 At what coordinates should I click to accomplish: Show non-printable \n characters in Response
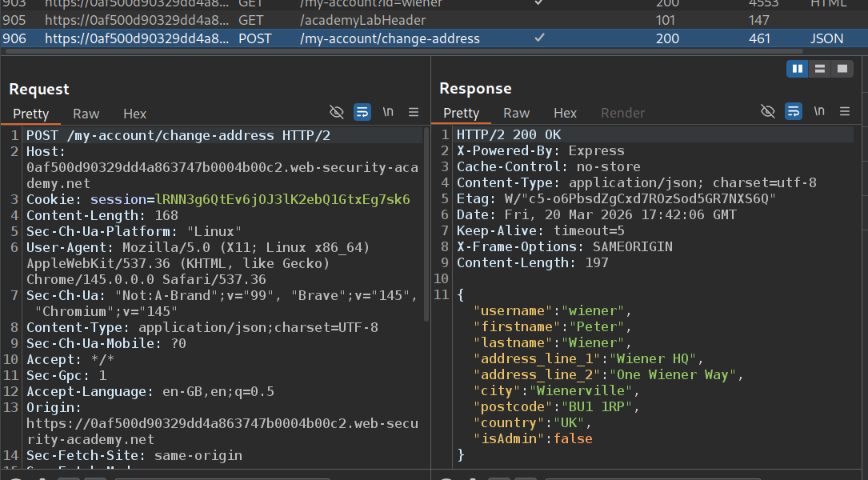[819, 111]
